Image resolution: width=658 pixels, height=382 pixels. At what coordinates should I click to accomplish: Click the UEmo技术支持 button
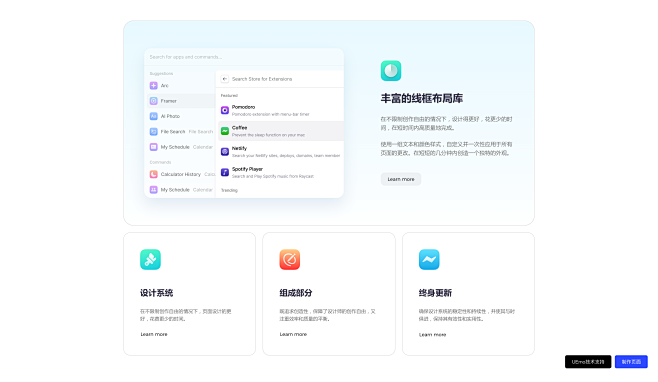(x=588, y=362)
